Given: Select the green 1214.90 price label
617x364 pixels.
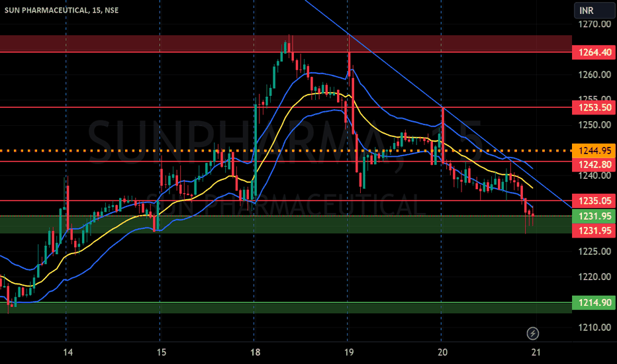Looking at the screenshot, I should click(x=594, y=302).
